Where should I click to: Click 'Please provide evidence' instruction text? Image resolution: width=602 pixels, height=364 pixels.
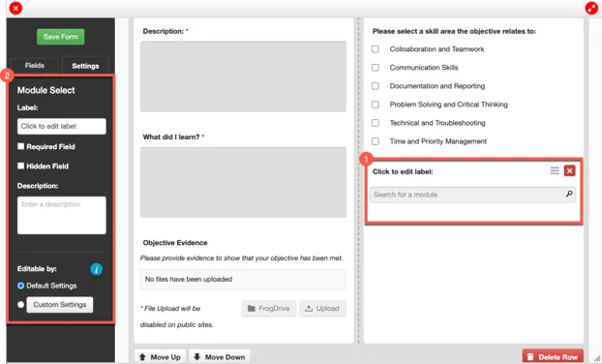click(242, 258)
